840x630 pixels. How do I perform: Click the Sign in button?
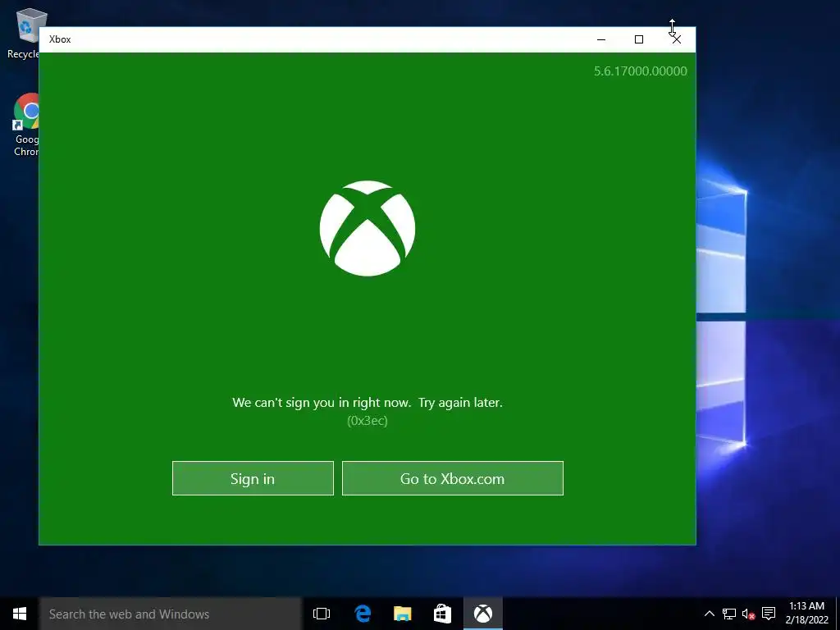253,478
